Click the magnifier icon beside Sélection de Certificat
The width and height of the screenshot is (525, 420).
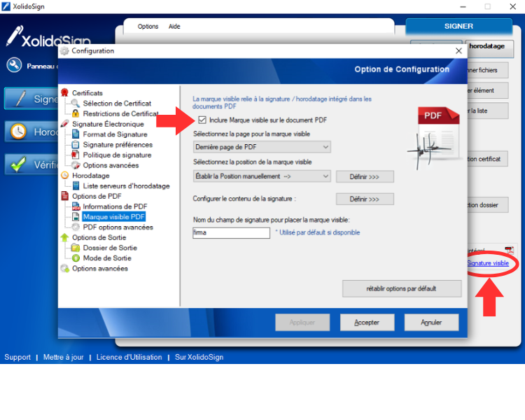click(76, 103)
